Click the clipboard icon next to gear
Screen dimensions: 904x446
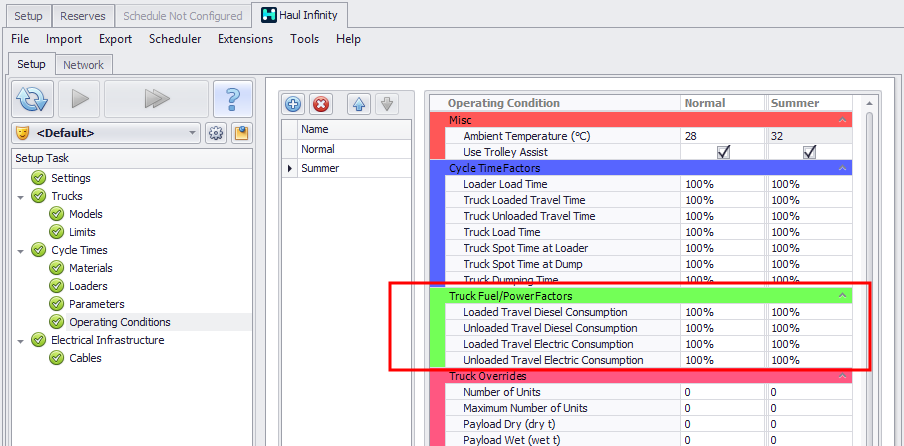point(241,134)
